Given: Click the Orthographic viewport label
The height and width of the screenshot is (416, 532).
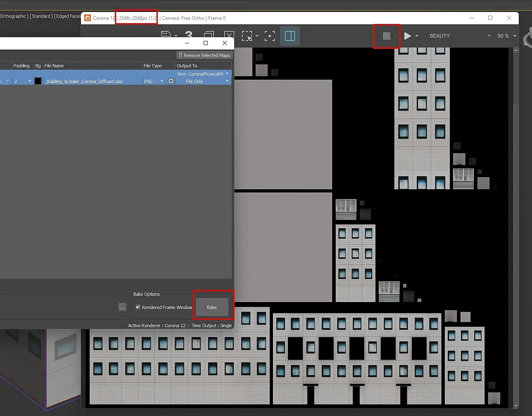Looking at the screenshot, I should pos(14,16).
